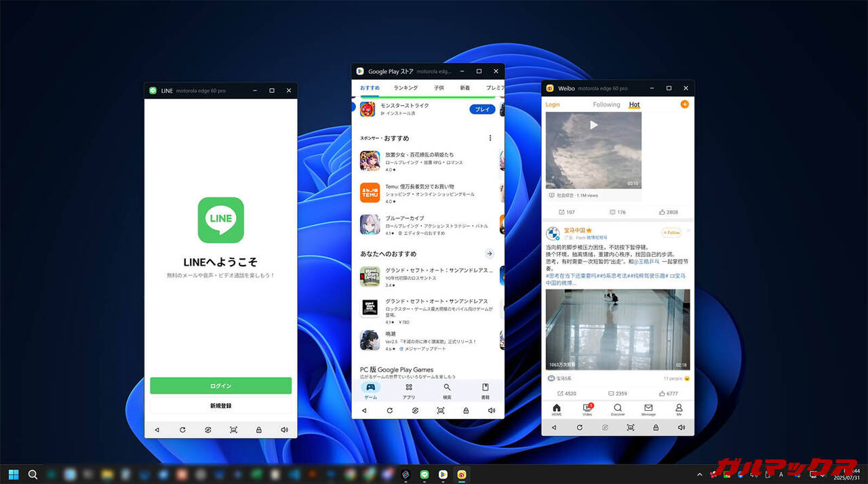Switch to the Following tab in Weibo
The height and width of the screenshot is (484, 868).
(606, 104)
